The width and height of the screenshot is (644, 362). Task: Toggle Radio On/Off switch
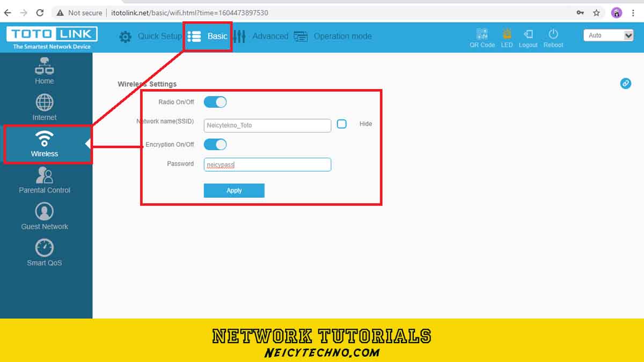click(215, 102)
